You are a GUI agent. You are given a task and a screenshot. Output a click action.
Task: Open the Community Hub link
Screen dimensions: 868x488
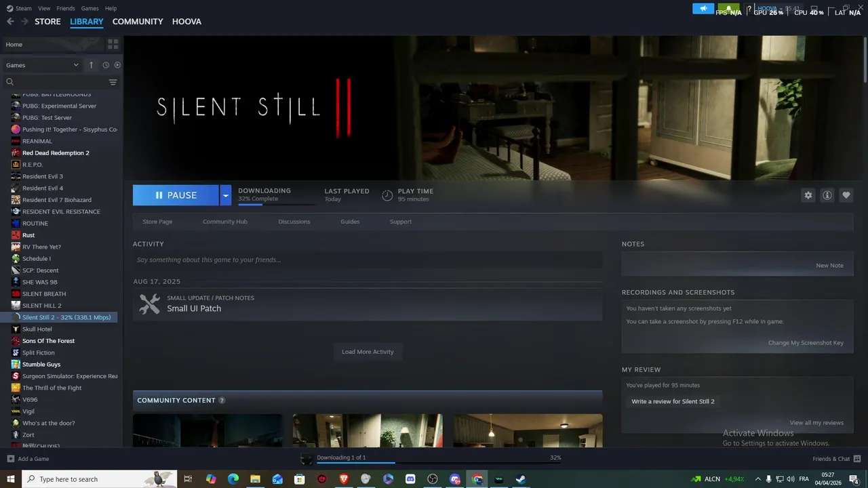(x=225, y=222)
